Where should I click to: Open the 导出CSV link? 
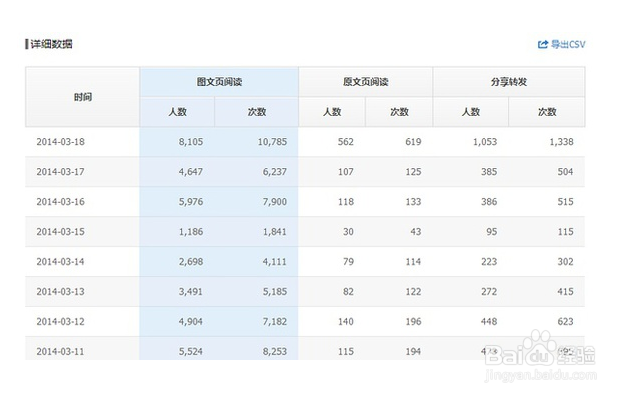click(x=562, y=44)
